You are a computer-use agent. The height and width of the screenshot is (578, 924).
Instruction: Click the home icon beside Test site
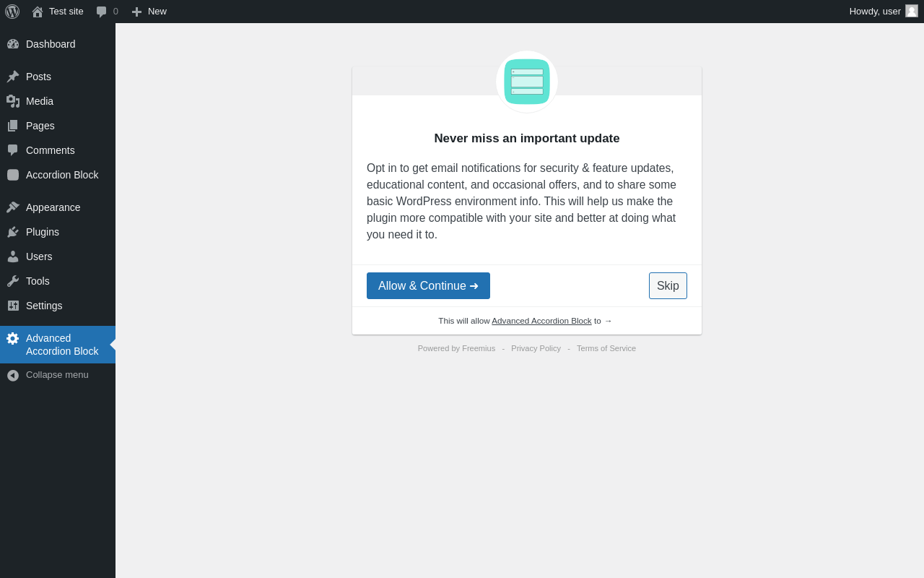click(38, 12)
